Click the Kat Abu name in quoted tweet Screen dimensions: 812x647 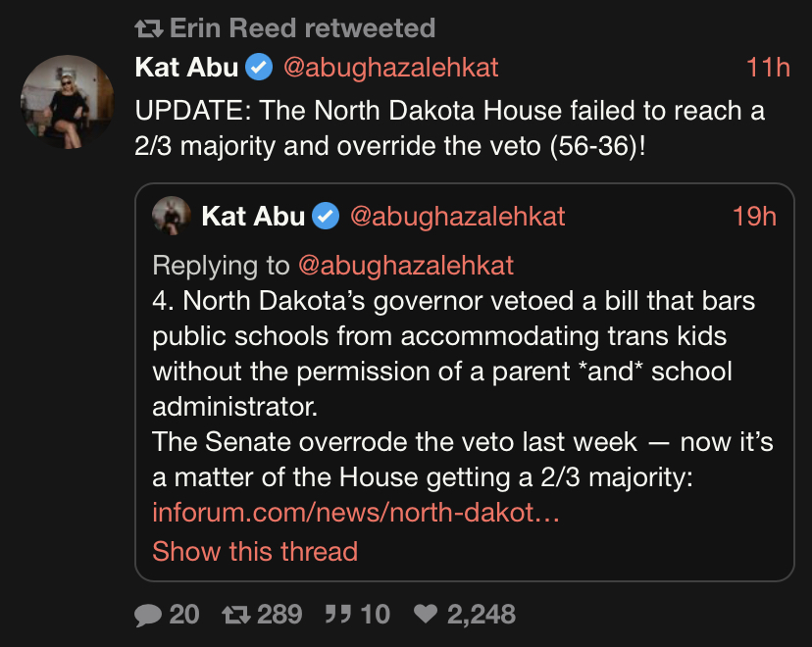253,217
